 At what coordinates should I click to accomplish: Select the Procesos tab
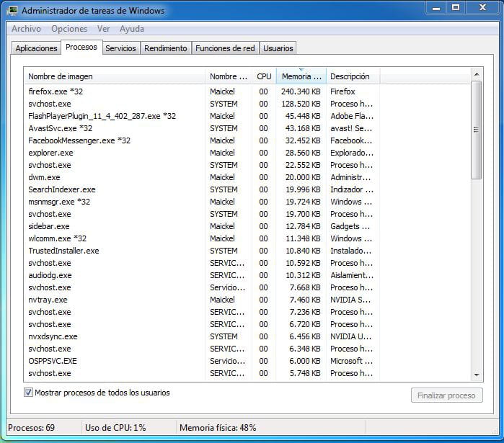[81, 47]
